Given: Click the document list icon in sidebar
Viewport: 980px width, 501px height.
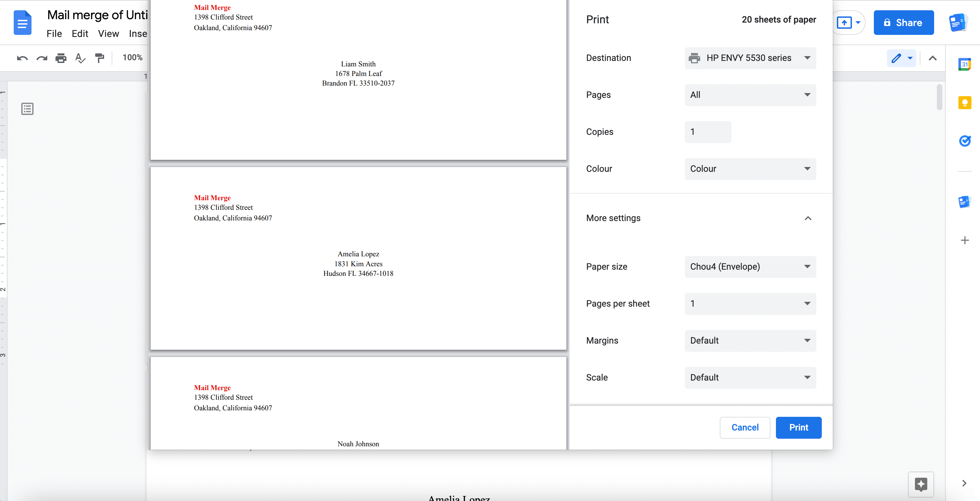Looking at the screenshot, I should point(27,108).
